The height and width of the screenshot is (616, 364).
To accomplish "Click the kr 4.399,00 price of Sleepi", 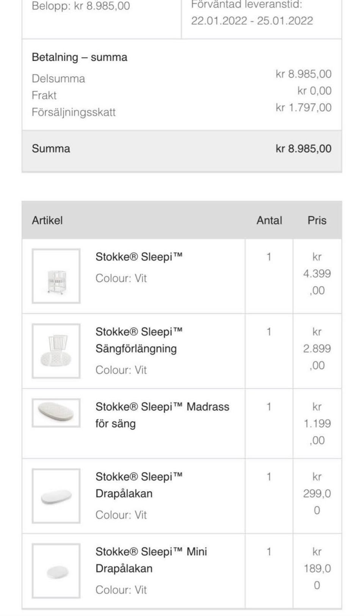I will click(317, 273).
